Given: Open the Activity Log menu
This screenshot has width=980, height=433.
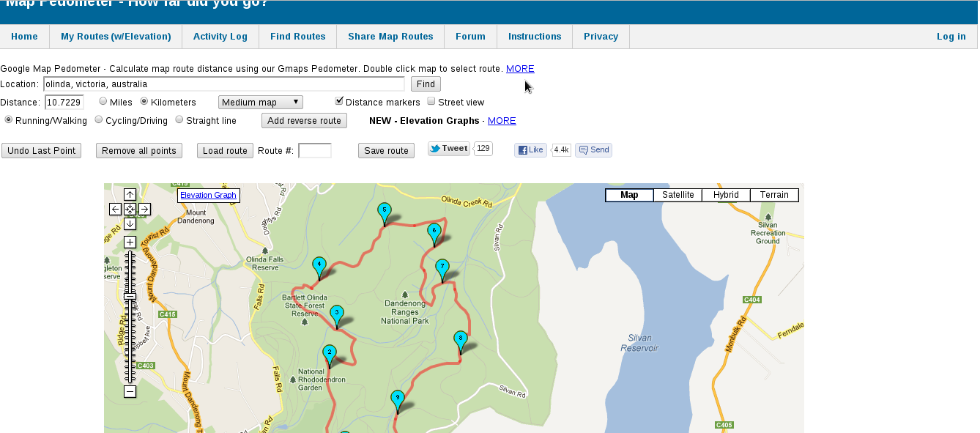Looking at the screenshot, I should pyautogui.click(x=220, y=36).
